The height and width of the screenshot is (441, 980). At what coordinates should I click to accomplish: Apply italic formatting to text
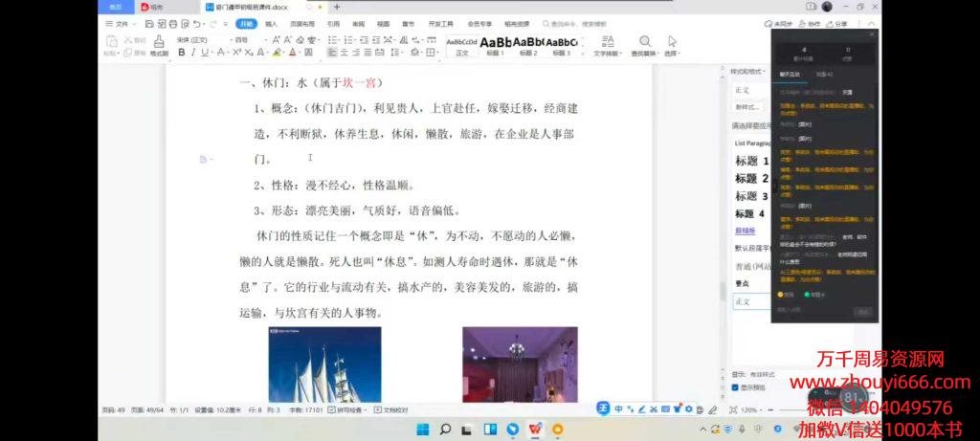[192, 53]
